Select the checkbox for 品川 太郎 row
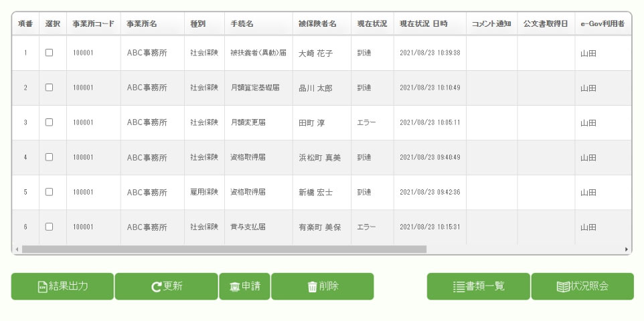The width and height of the screenshot is (644, 321). coord(50,88)
